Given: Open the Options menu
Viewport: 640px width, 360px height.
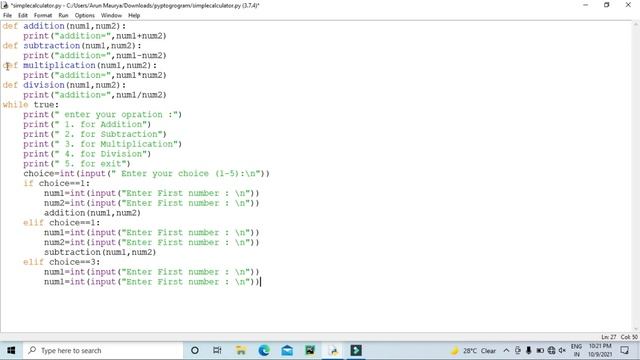Looking at the screenshot, I should [x=84, y=15].
